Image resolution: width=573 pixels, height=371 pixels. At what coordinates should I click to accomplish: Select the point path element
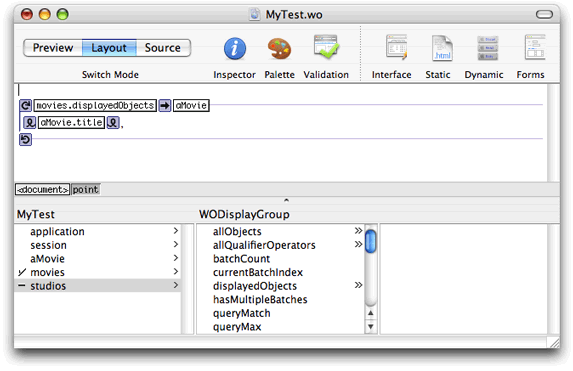(86, 189)
